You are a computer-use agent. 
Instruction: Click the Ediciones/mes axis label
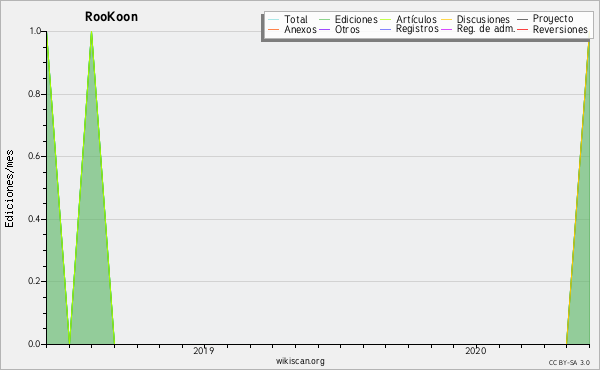9,189
